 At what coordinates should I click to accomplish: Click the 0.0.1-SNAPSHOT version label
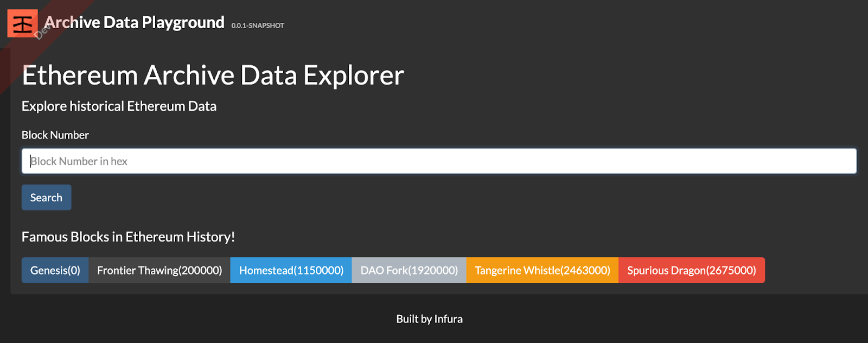pos(258,26)
